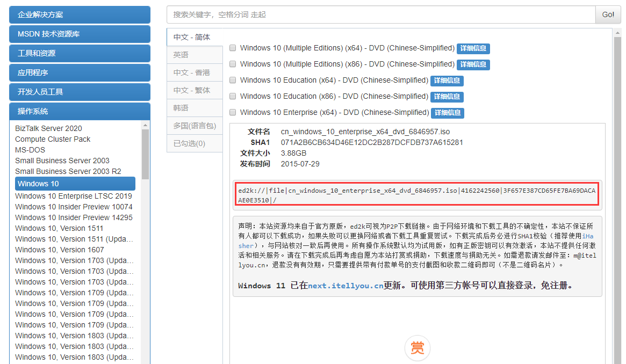Select the Windows 10 Enterprise (x64) checkbox
626x364 pixels.
(233, 113)
